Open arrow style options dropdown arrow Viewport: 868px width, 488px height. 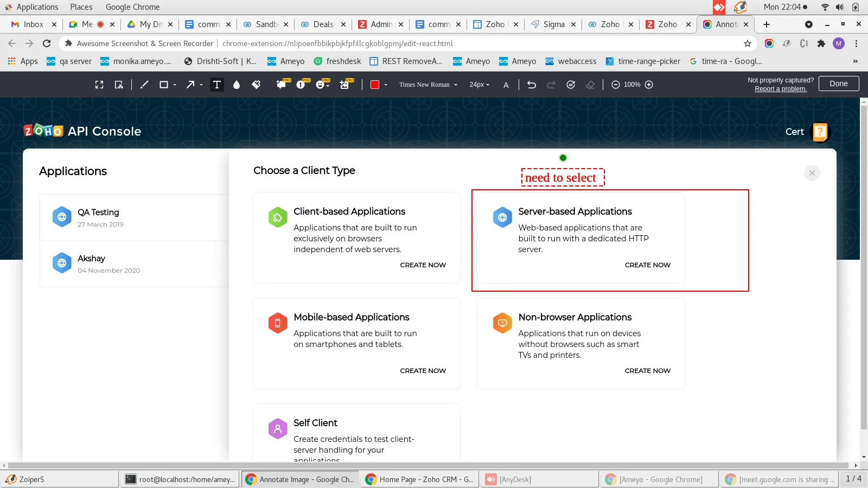click(x=201, y=85)
